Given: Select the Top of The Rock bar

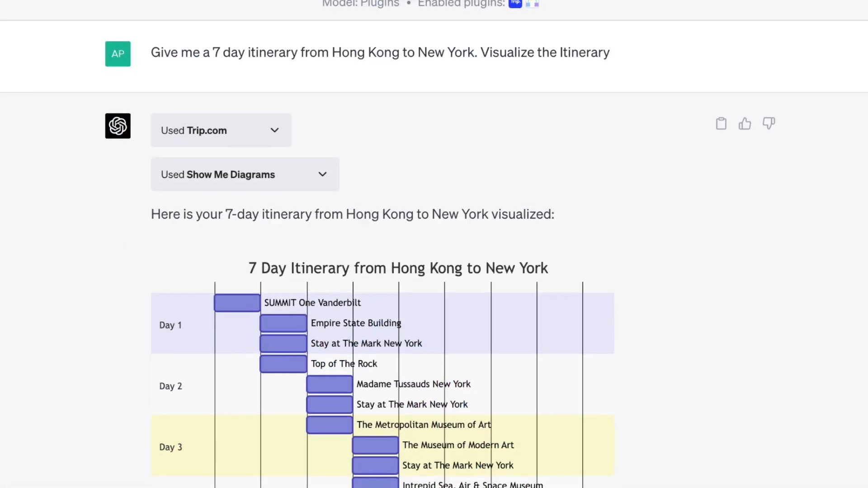Looking at the screenshot, I should [283, 364].
